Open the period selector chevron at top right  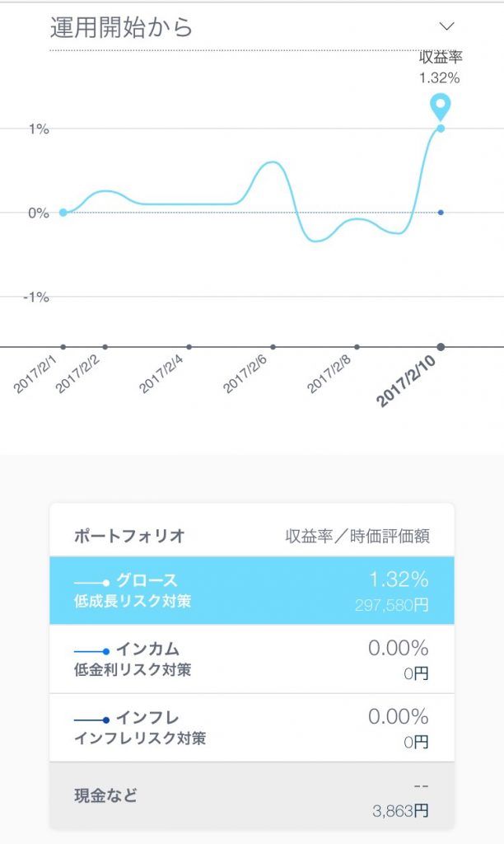tap(446, 25)
